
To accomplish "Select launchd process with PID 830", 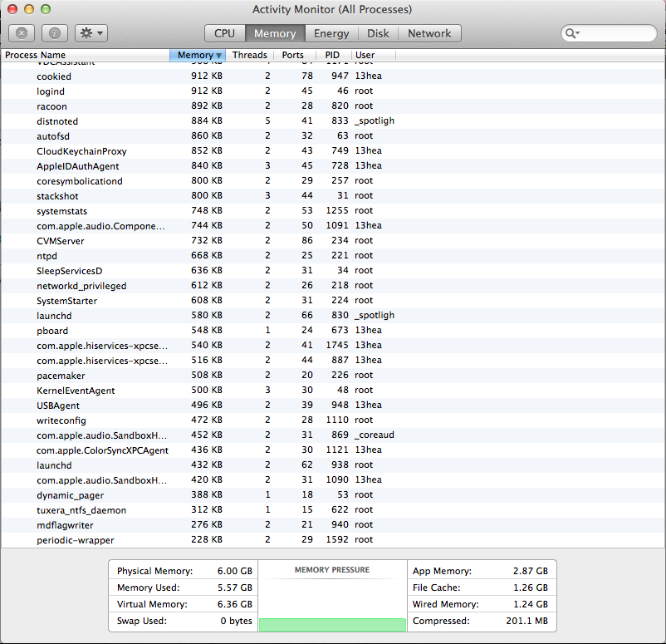I will [333, 316].
